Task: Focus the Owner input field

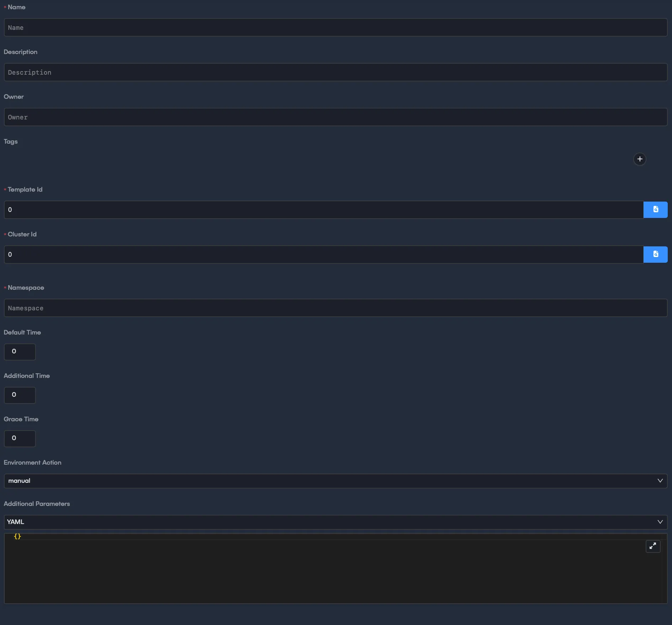Action: 336,117
